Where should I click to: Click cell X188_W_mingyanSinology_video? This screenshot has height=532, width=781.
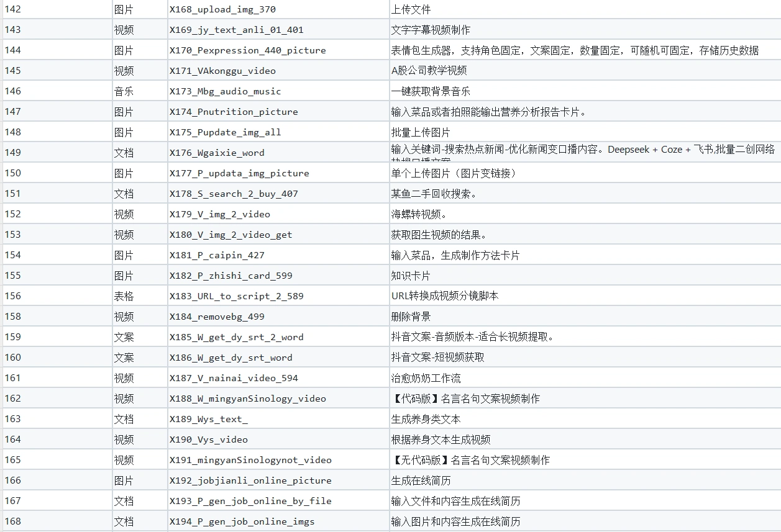coord(247,399)
